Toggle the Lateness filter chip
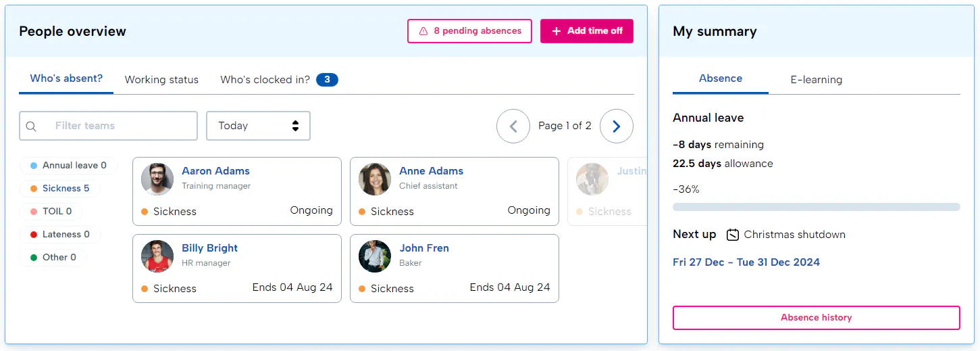The width and height of the screenshot is (980, 351). tap(60, 235)
